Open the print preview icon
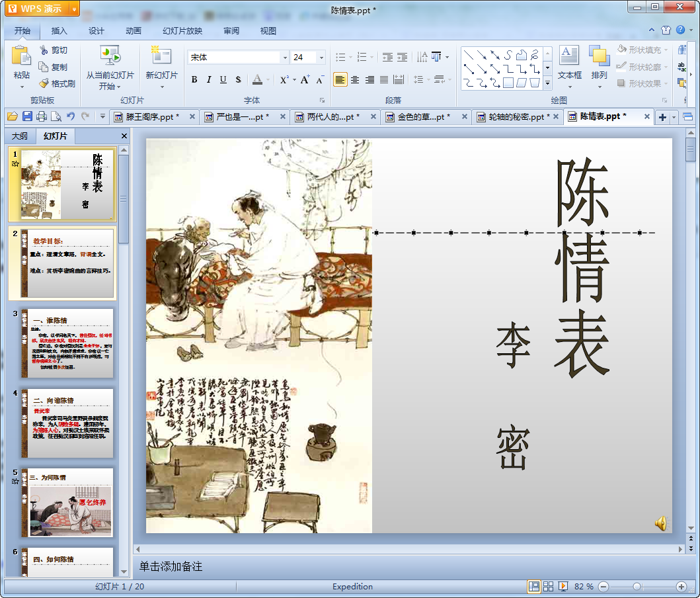This screenshot has width=700, height=598. click(x=56, y=116)
